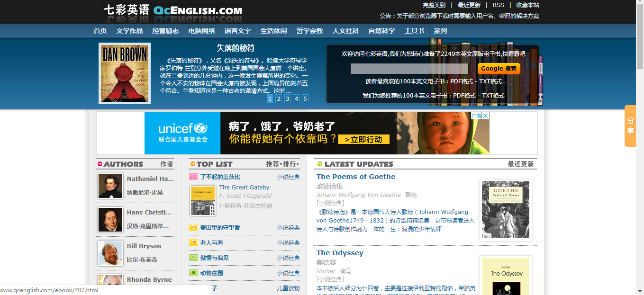This screenshot has width=644, height=295.
Task: Click the 广告 ad label icon
Action: point(476,116)
